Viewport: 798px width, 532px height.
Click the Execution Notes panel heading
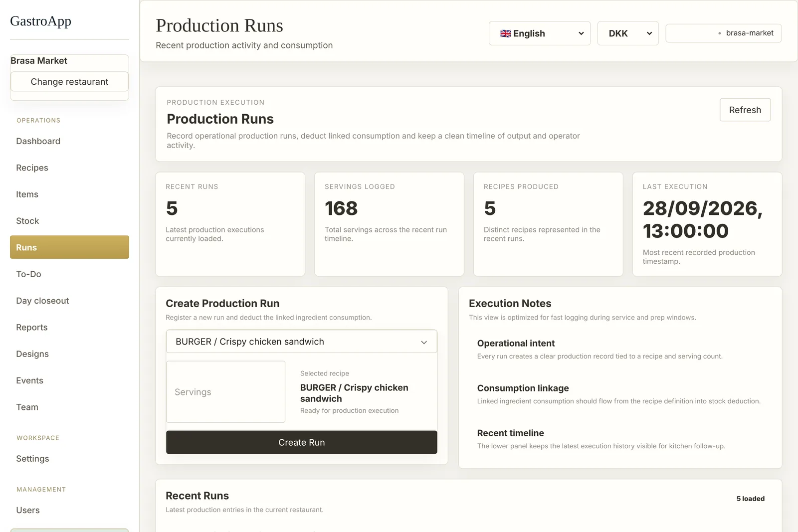coord(510,303)
